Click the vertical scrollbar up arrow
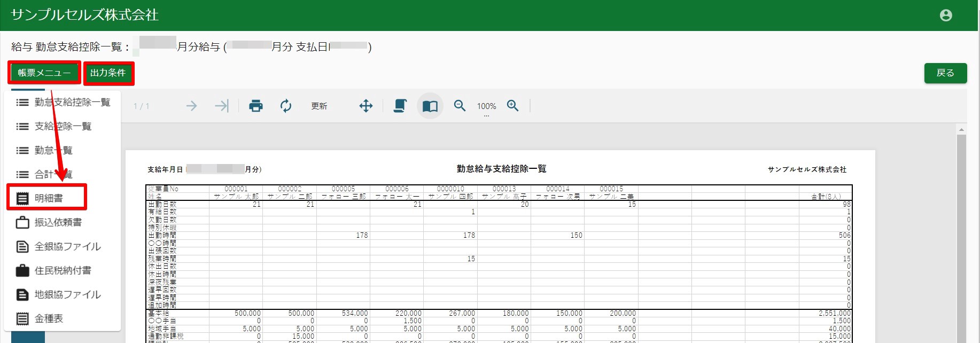Screen dimensions: 980x343 tap(961, 129)
